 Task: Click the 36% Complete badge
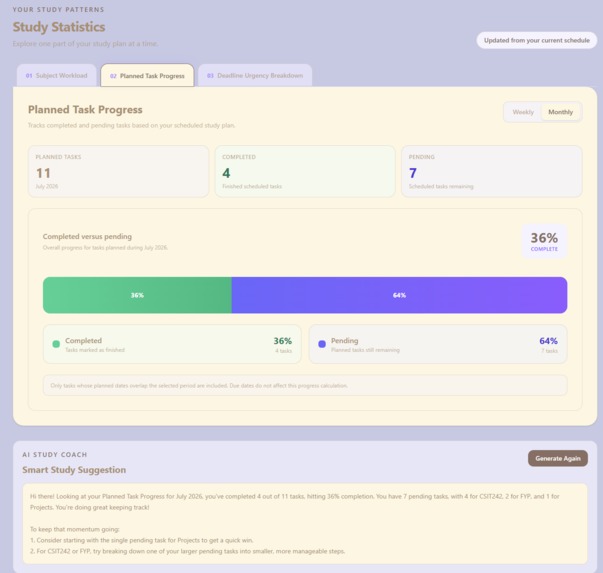(544, 242)
